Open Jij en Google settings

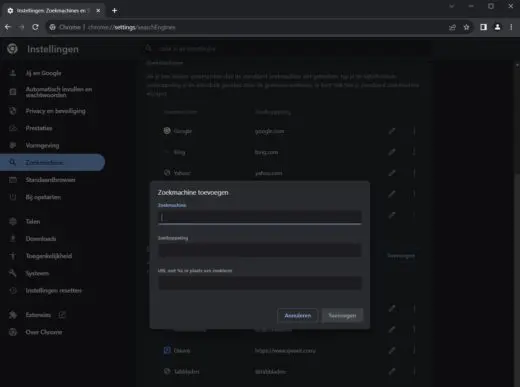[43, 73]
